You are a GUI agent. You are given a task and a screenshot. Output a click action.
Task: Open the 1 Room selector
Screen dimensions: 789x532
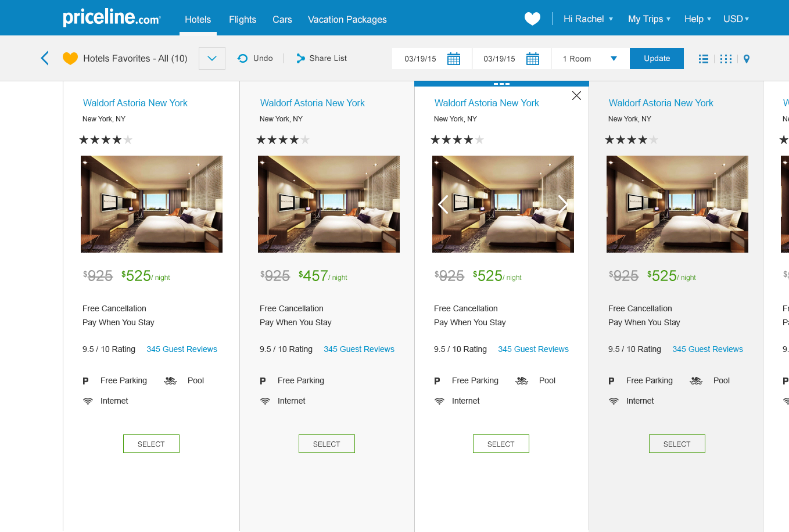pos(590,59)
